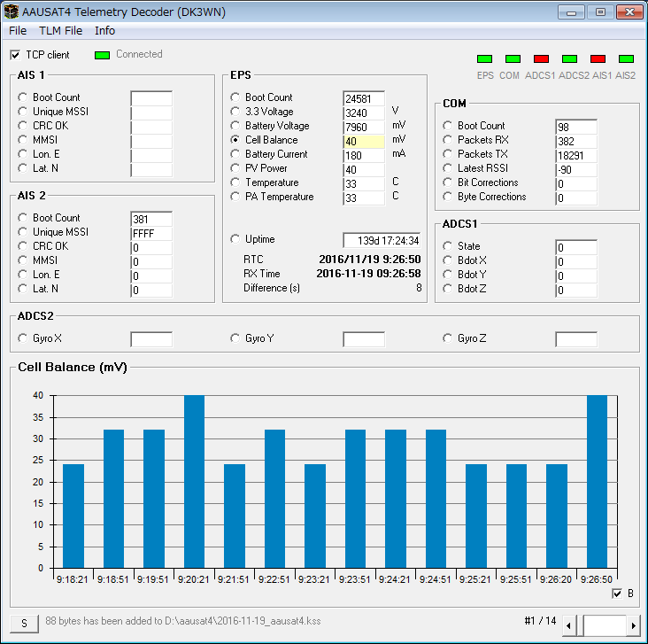This screenshot has height=644, width=648.
Task: Open the TLM File menu
Action: (61, 31)
